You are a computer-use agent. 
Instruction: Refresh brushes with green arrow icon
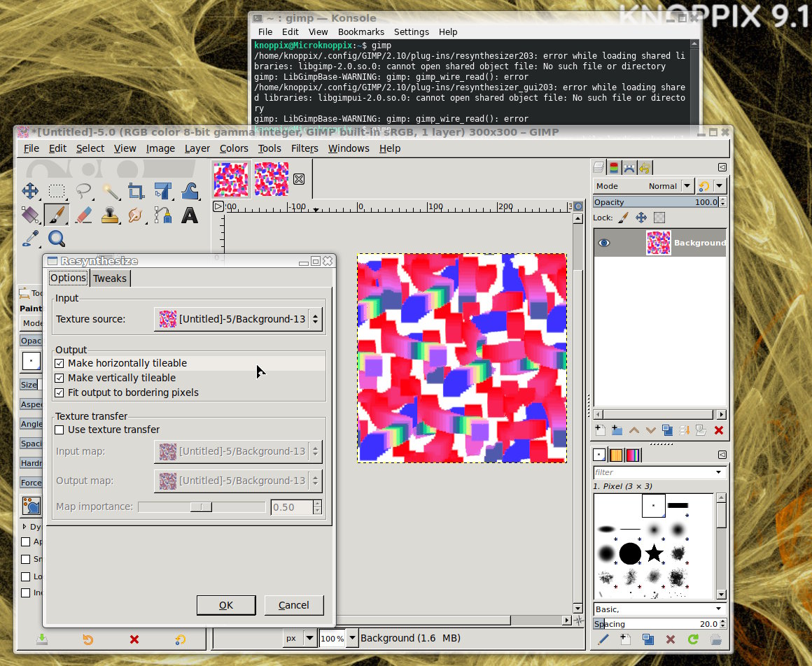click(693, 639)
